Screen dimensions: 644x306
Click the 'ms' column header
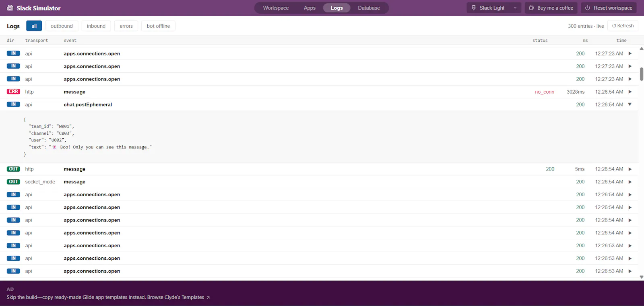(x=585, y=40)
